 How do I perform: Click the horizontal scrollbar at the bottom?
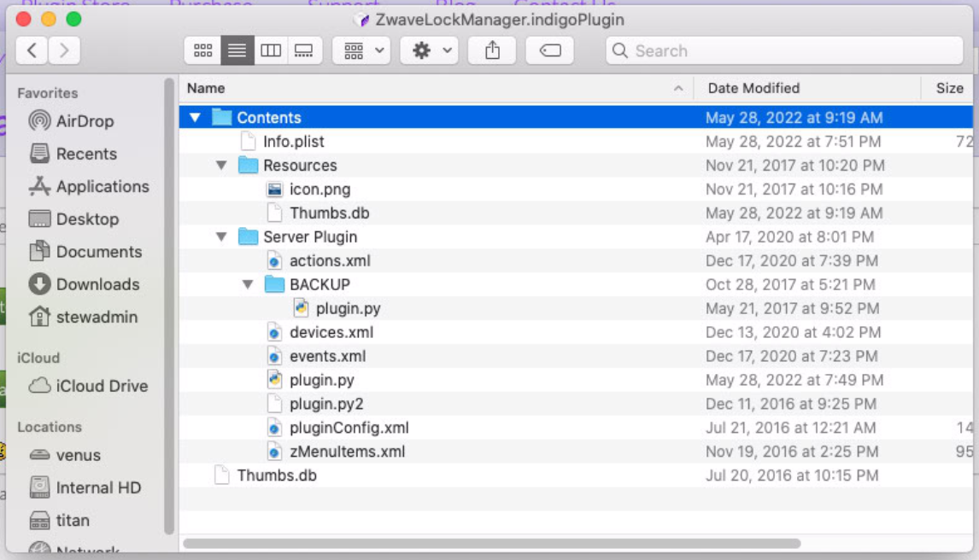point(491,543)
